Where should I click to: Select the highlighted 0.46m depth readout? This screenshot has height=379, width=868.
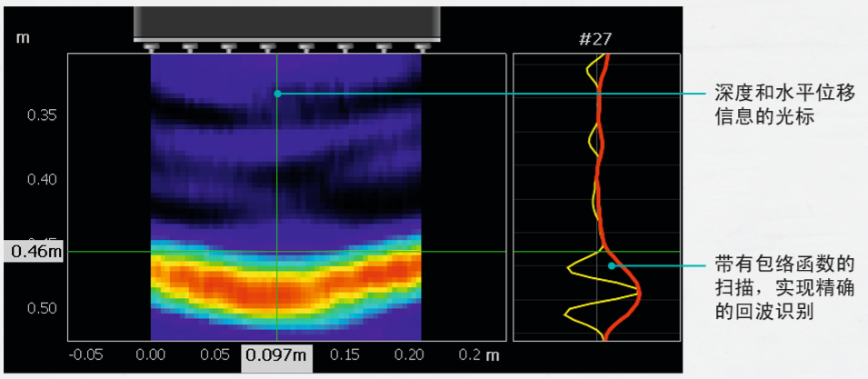32,252
